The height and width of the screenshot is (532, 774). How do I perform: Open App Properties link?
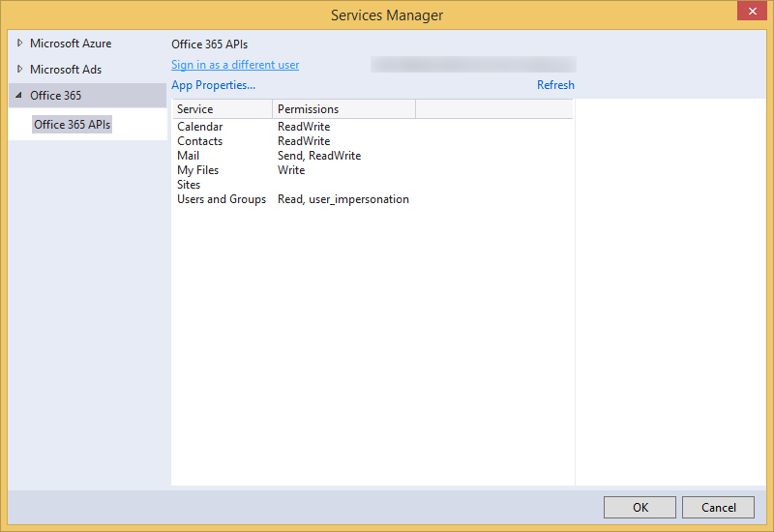point(213,85)
